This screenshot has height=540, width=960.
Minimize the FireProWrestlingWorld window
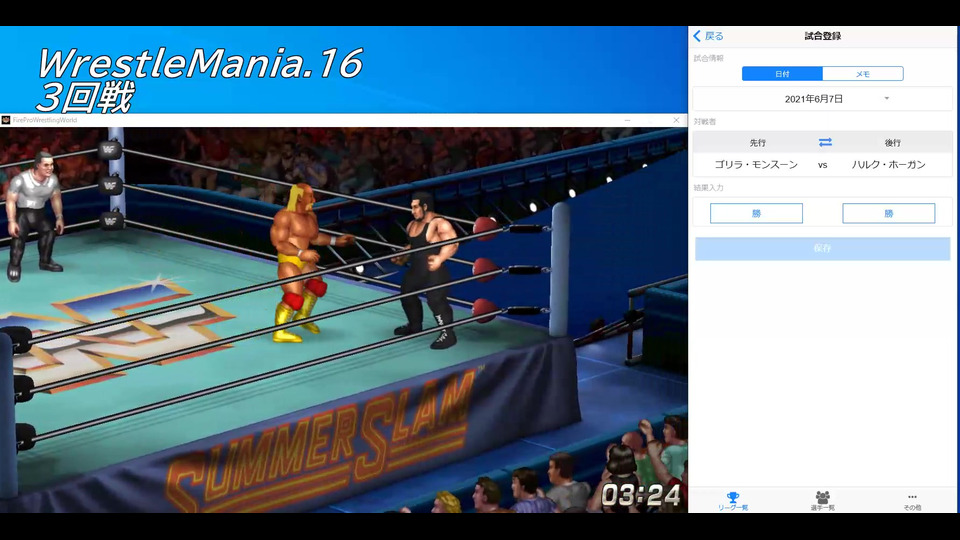pyautogui.click(x=627, y=120)
